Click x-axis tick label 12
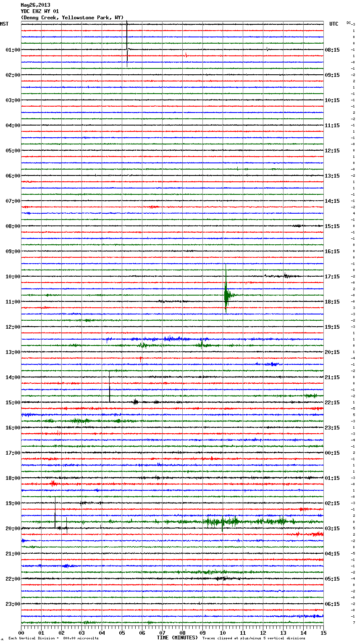This screenshot has height=644, width=357. [263, 633]
